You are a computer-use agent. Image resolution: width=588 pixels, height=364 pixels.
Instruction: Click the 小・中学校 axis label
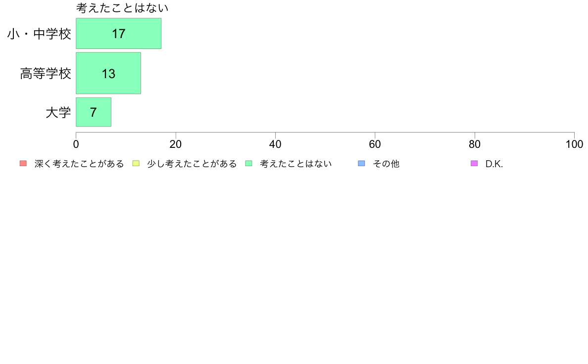click(39, 34)
